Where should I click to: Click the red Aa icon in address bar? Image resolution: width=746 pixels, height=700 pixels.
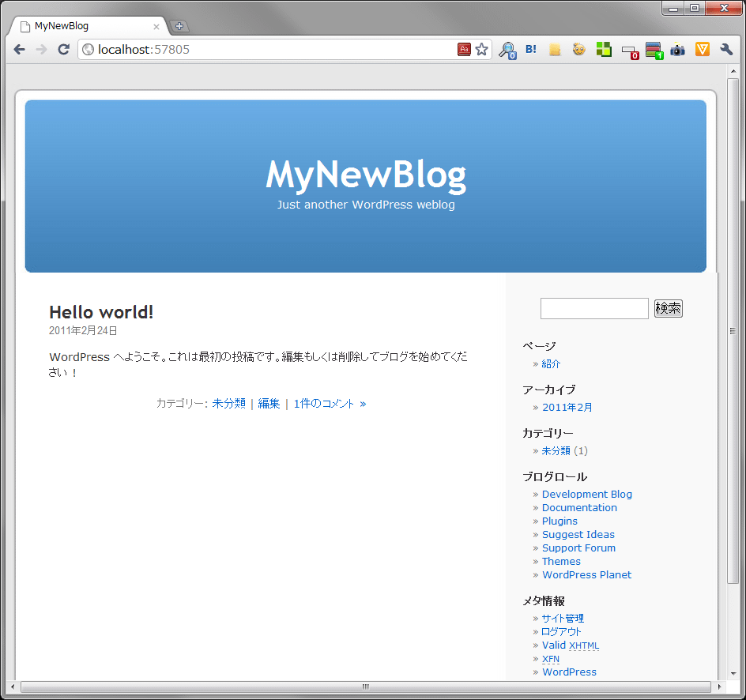(x=464, y=50)
